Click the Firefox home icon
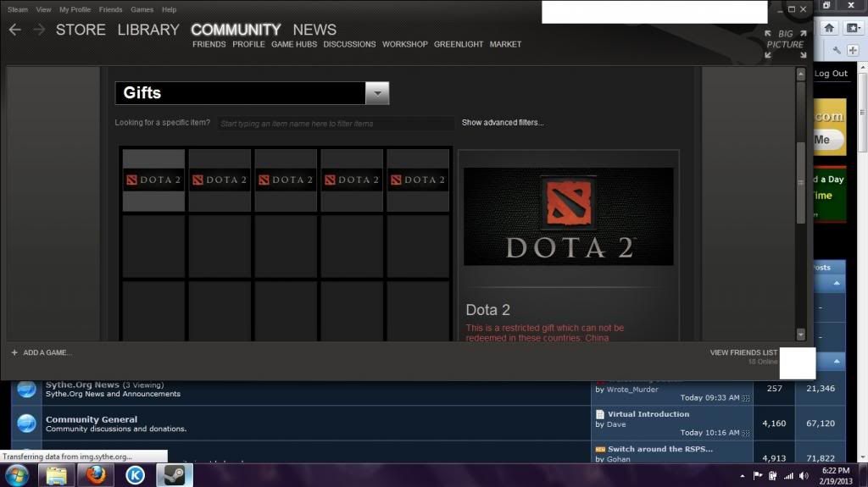Screen dimensions: 868x487 coord(829,28)
